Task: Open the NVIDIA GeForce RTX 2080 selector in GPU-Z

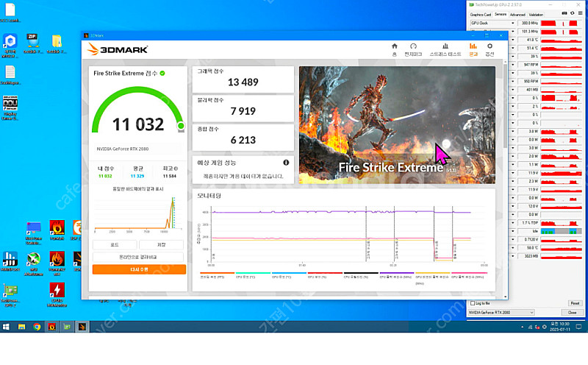Action: click(x=501, y=313)
